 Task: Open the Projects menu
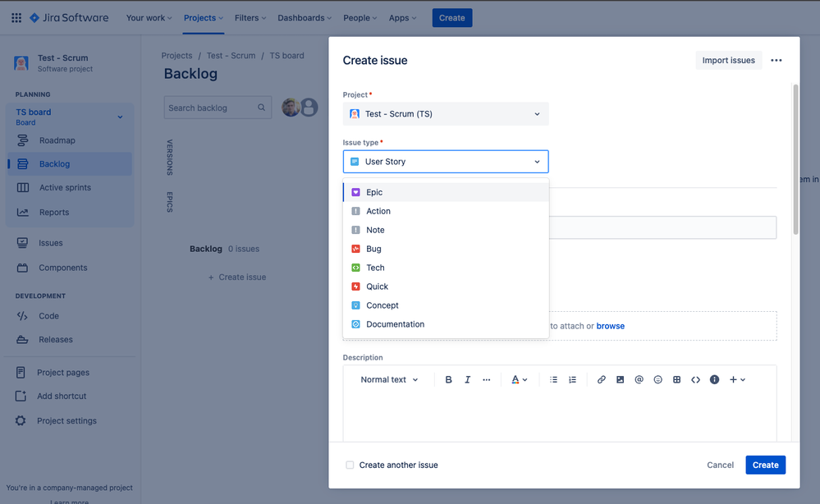pos(203,18)
